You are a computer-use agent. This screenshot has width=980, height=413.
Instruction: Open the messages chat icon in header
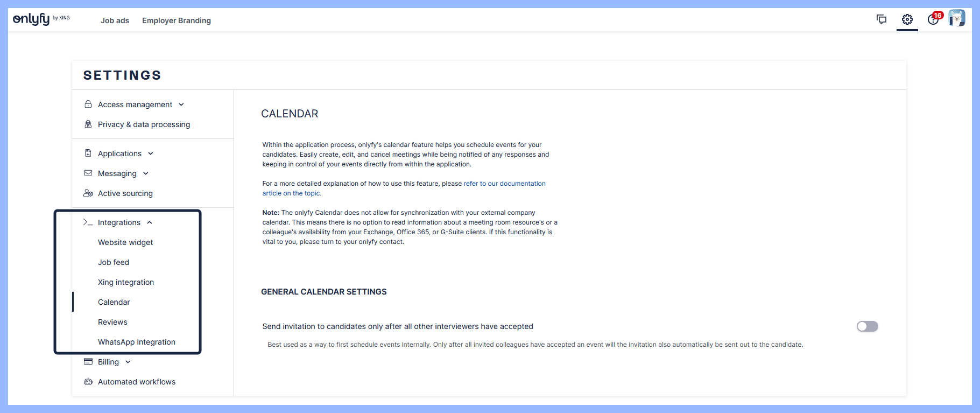coord(882,19)
